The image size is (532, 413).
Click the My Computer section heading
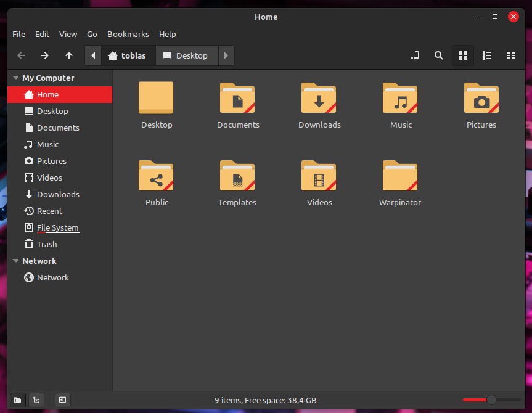click(48, 78)
